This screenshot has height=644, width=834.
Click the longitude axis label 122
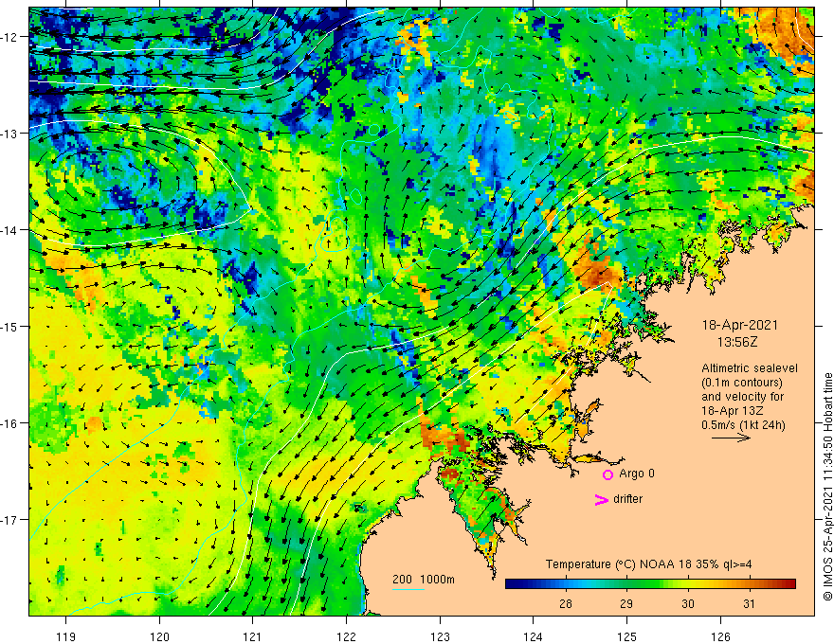coord(346,636)
